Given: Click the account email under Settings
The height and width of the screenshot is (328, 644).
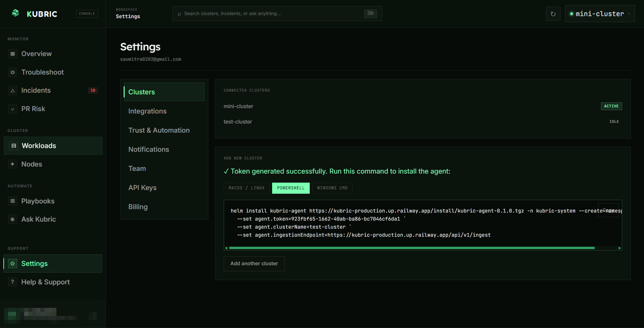Looking at the screenshot, I should point(151,59).
